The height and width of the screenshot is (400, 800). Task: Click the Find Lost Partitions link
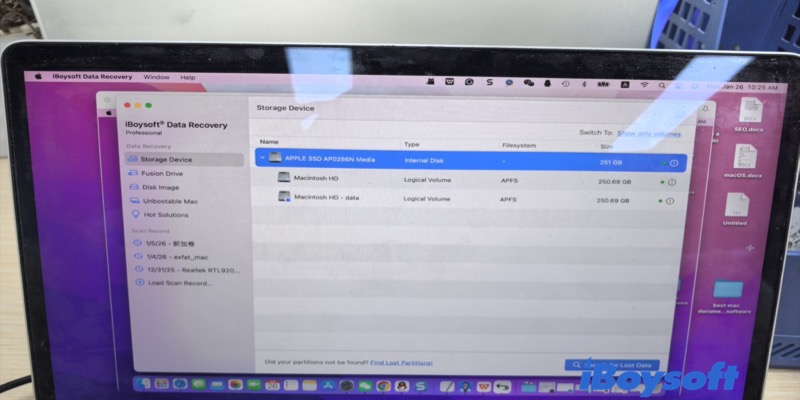coord(401,363)
